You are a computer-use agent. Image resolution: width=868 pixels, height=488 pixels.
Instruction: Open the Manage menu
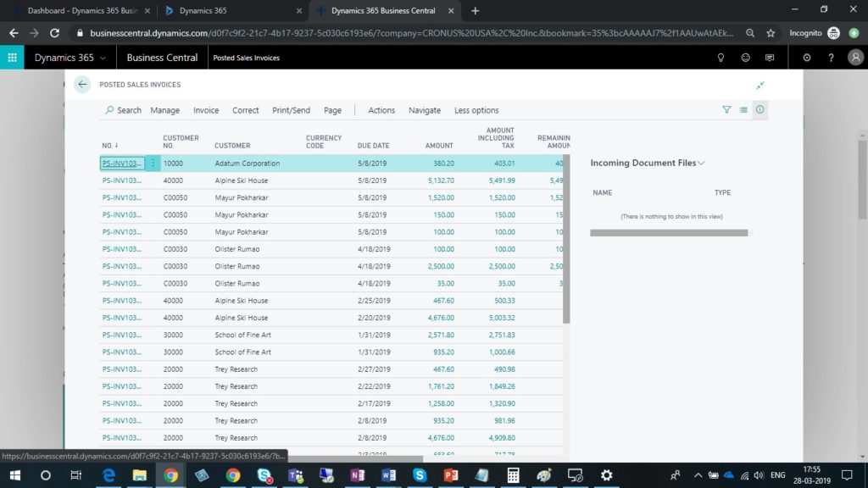tap(165, 110)
